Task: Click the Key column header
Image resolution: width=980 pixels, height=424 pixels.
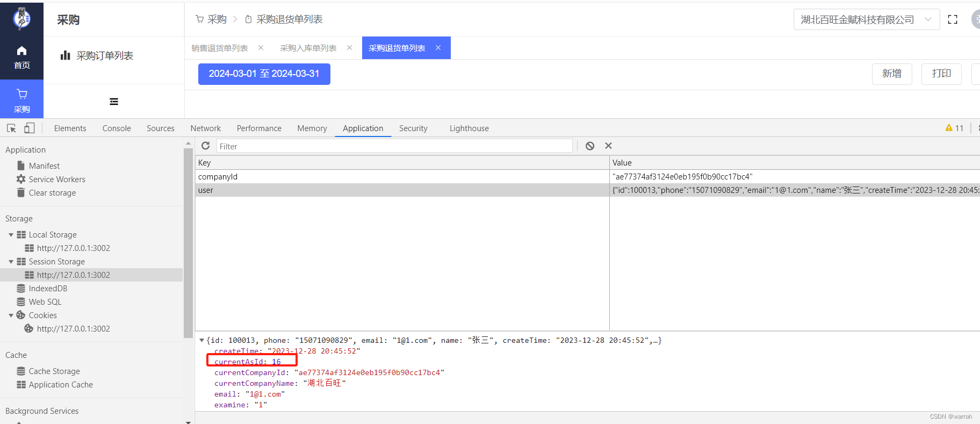Action: pos(402,162)
